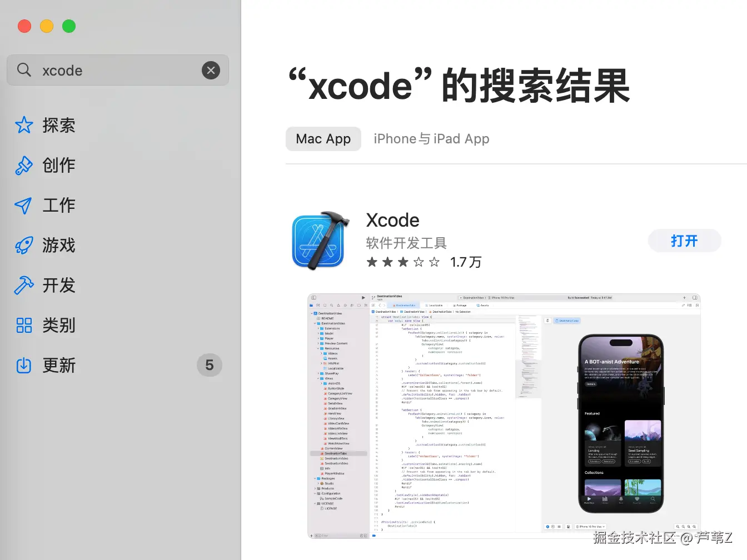
Task: Clear the search field with the X button
Action: pyautogui.click(x=211, y=70)
